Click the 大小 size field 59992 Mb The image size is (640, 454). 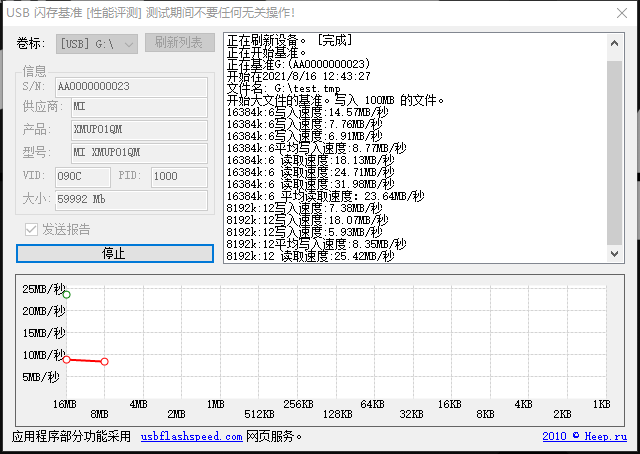(x=130, y=198)
